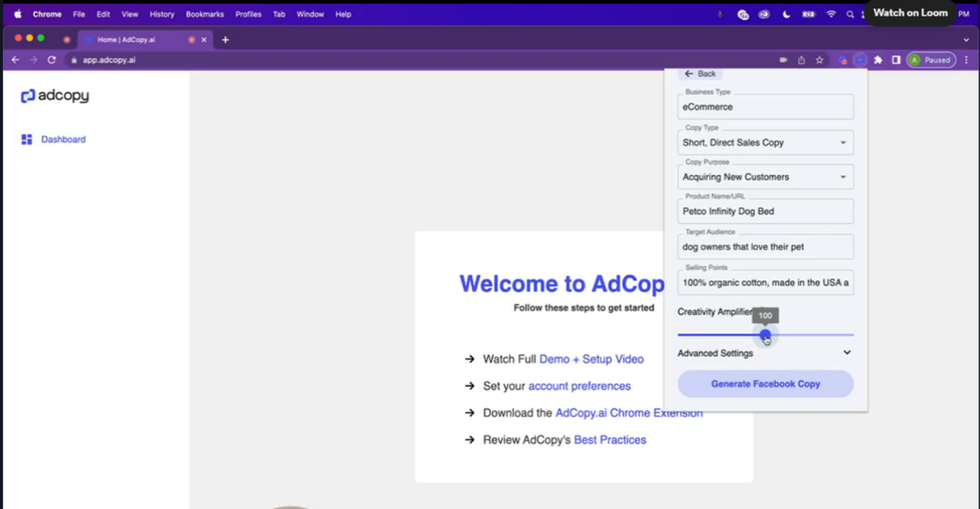The height and width of the screenshot is (509, 980).
Task: Toggle Do Not Disturb moon icon
Action: (787, 13)
